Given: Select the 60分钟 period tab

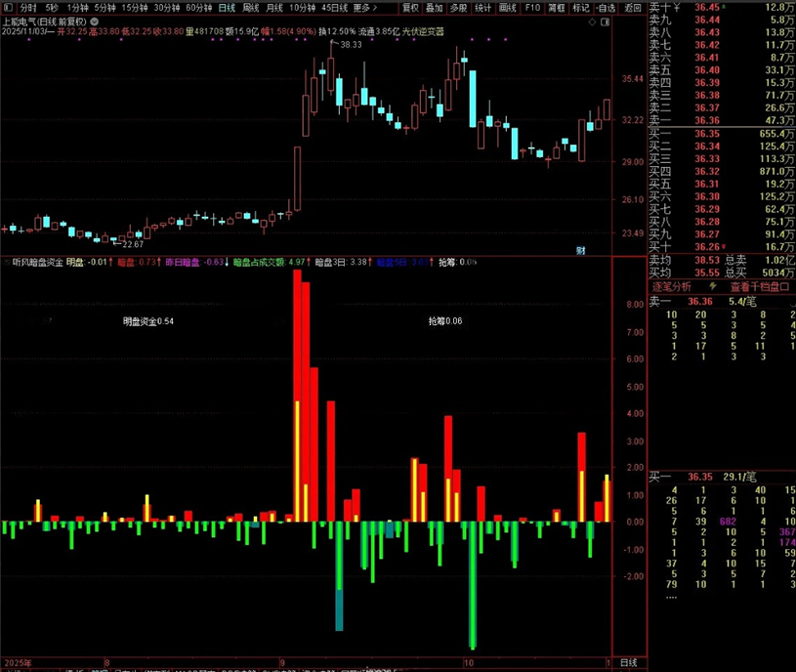Looking at the screenshot, I should click(x=199, y=8).
